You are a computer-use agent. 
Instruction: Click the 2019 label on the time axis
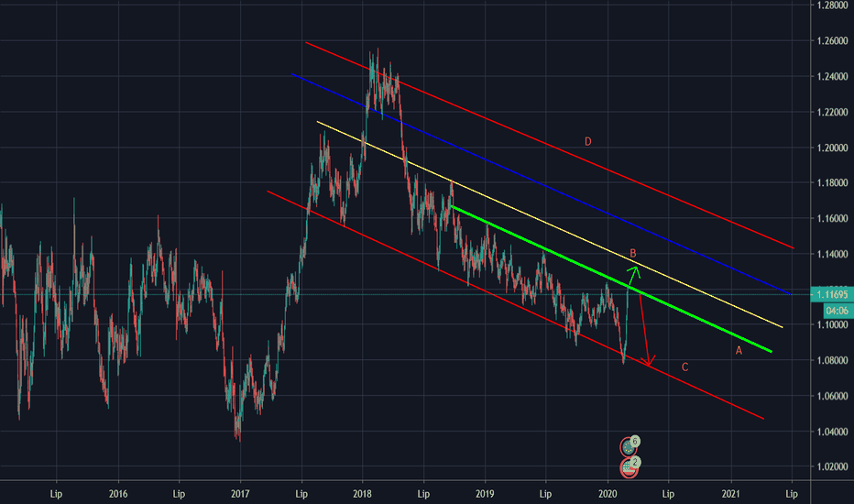pyautogui.click(x=485, y=494)
